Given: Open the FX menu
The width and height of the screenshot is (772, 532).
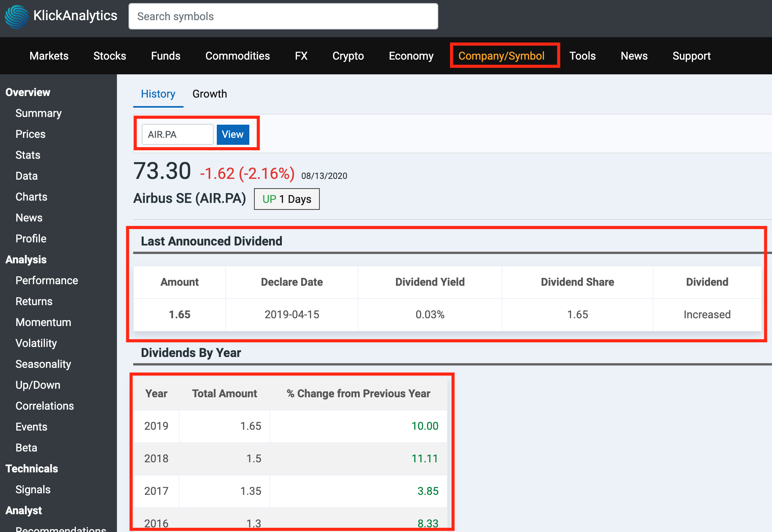Looking at the screenshot, I should (301, 56).
